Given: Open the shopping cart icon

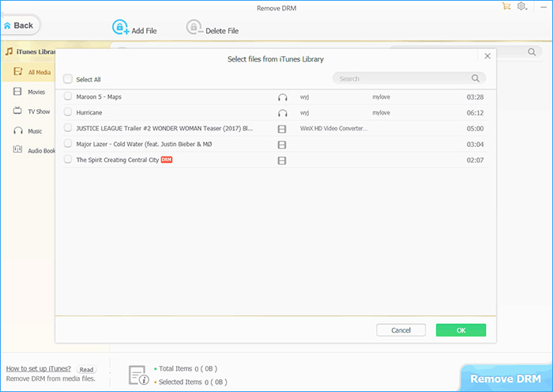Looking at the screenshot, I should pyautogui.click(x=506, y=6).
